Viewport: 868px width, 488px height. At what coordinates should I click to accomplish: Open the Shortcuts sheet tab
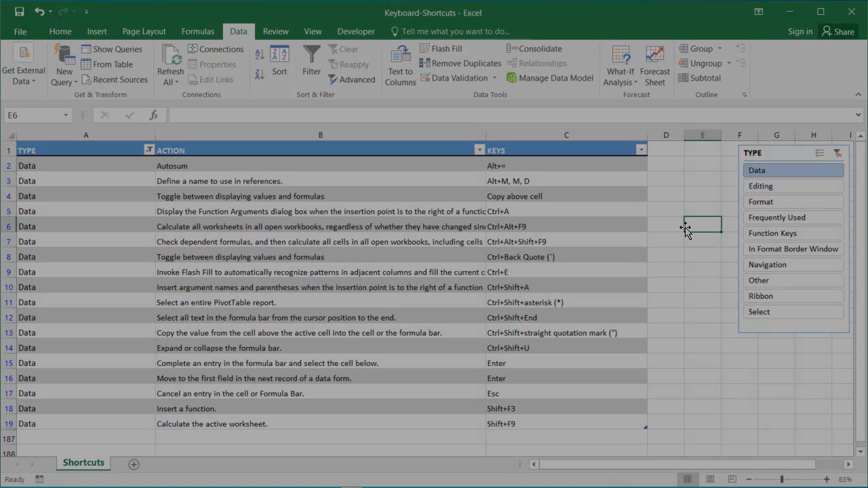pos(83,463)
